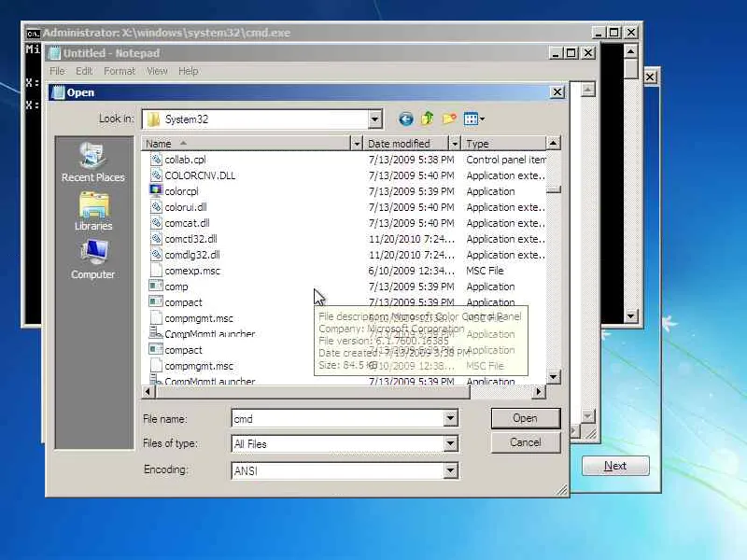Select the comdlg32.dll file icon
This screenshot has width=747, height=560.
click(x=156, y=255)
